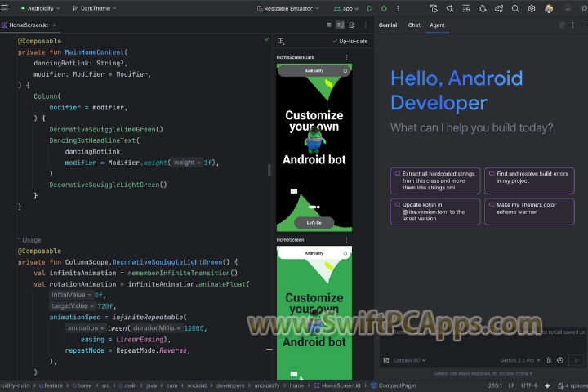The width and height of the screenshot is (588, 392).
Task: Click the 'LF' line separator indicator
Action: (511, 385)
